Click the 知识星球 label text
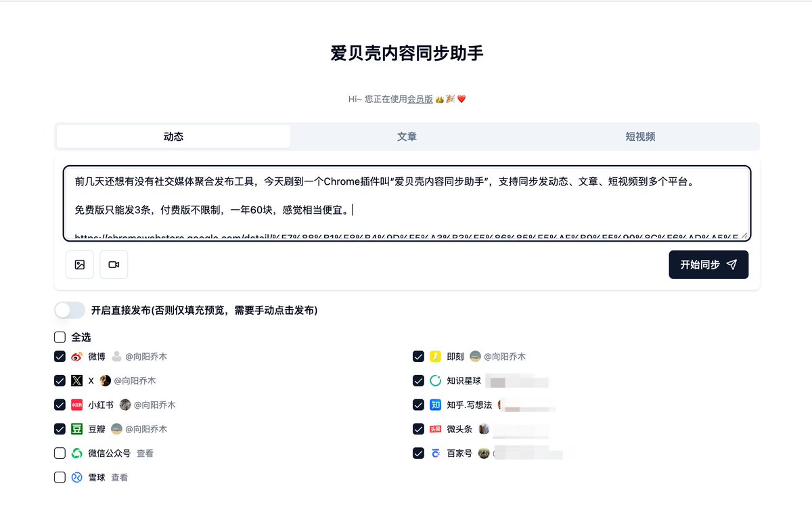The width and height of the screenshot is (812, 515). (x=464, y=381)
